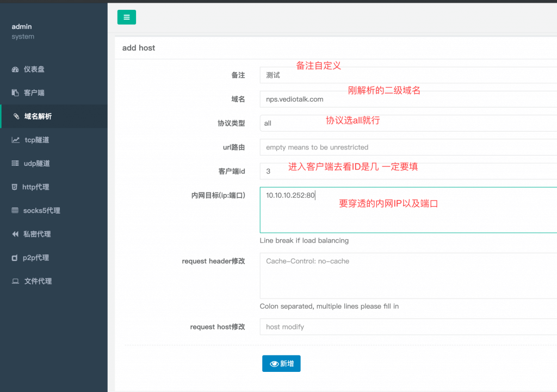Viewport: 557px width, 392px height.
Task: Focus the 备注 remark input field
Action: [x=408, y=76]
